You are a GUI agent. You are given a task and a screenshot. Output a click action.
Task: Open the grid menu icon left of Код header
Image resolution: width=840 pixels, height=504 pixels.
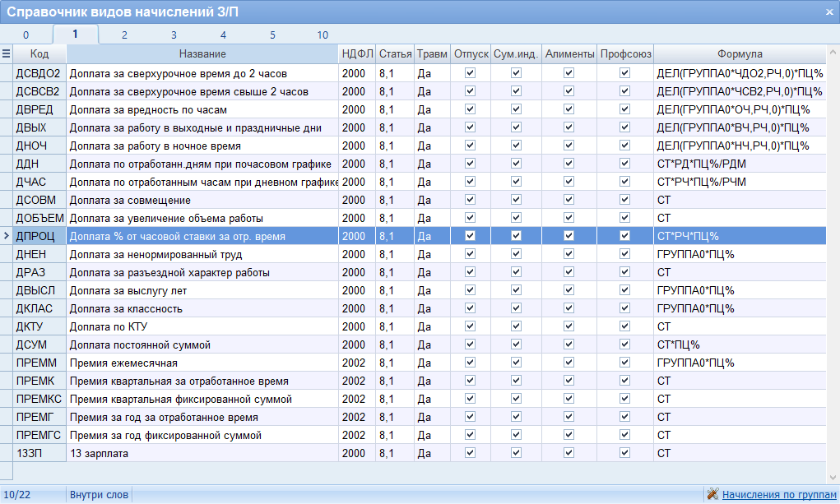[x=7, y=54]
